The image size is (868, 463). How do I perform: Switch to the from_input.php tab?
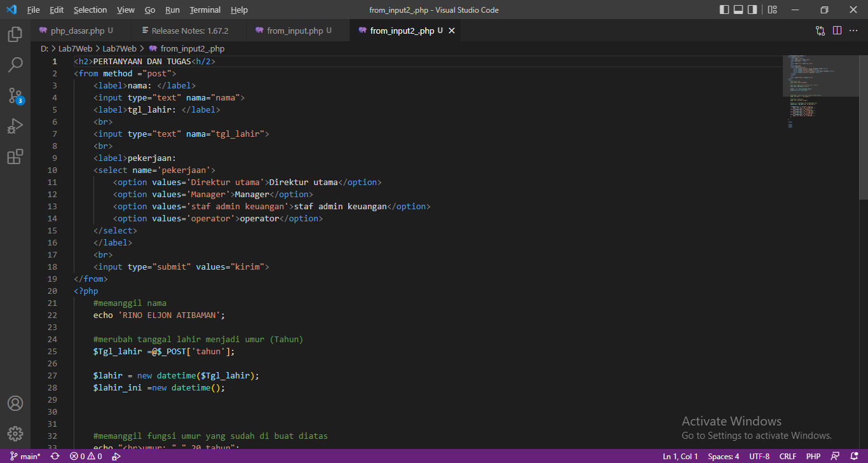click(298, 31)
